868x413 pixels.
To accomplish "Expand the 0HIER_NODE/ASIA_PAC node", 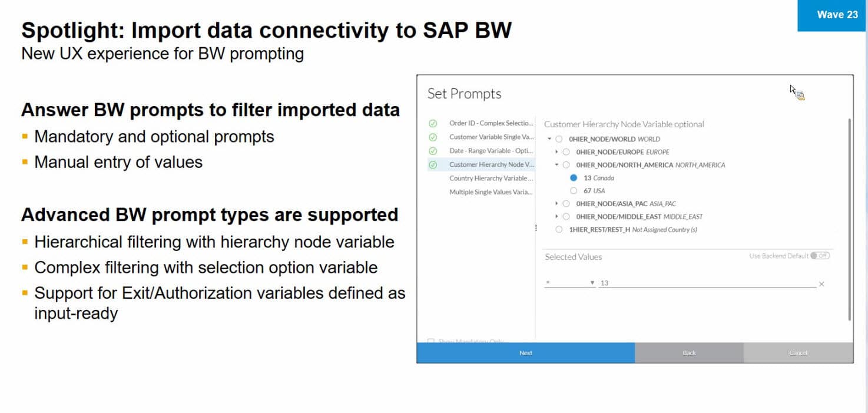I will pos(556,203).
